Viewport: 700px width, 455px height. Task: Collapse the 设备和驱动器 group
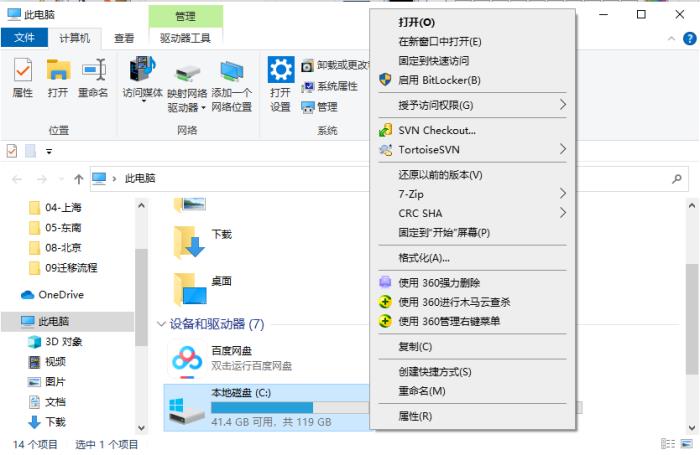[x=162, y=325]
